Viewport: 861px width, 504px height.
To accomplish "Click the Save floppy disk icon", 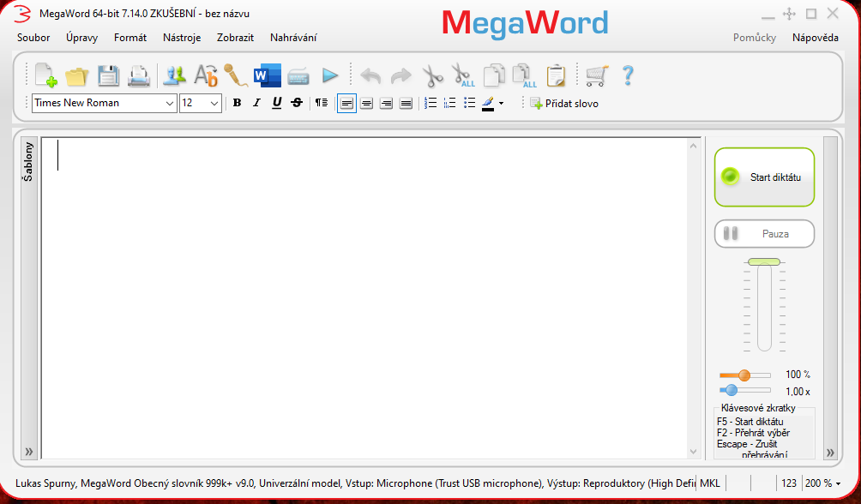I will click(x=108, y=76).
